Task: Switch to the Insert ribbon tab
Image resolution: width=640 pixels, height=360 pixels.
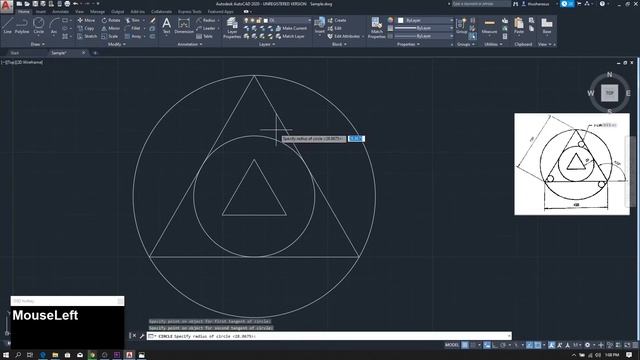Action: [41, 11]
